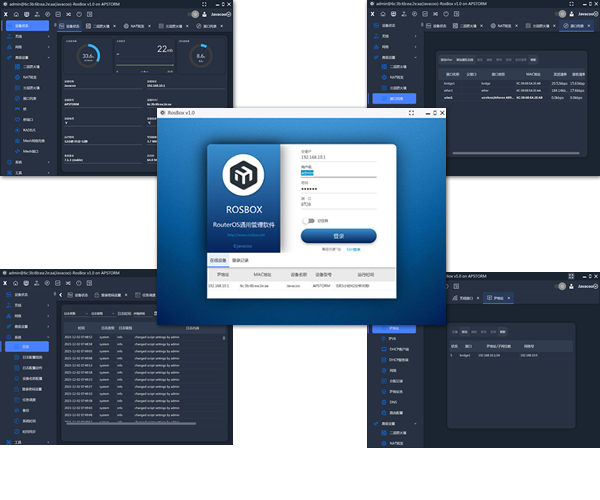Expand the 无线 wireless group in the top-left window sidebar
Image resolution: width=600 pixels, height=500 pixels.
click(x=28, y=36)
